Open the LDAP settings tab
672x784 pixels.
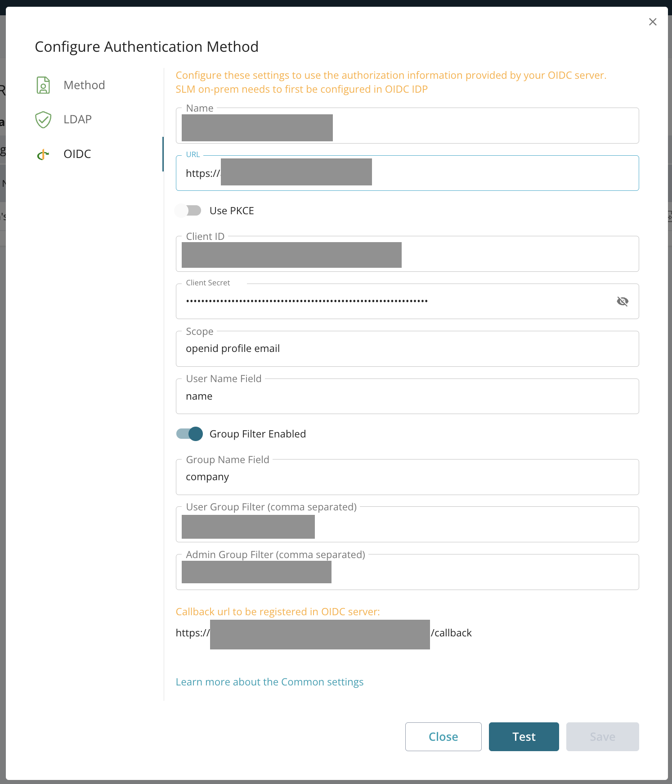tap(77, 119)
